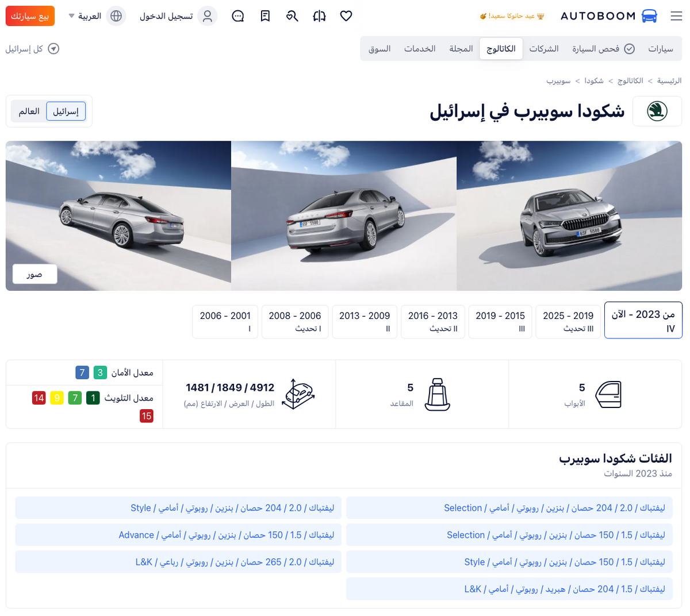Open 2.0 204hp Style trim link
Image resolution: width=690 pixels, height=616 pixels.
click(x=178, y=508)
